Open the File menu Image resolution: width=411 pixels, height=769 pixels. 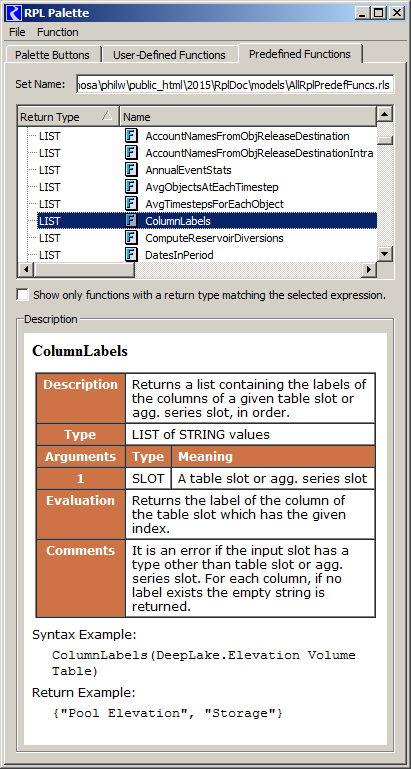point(17,32)
